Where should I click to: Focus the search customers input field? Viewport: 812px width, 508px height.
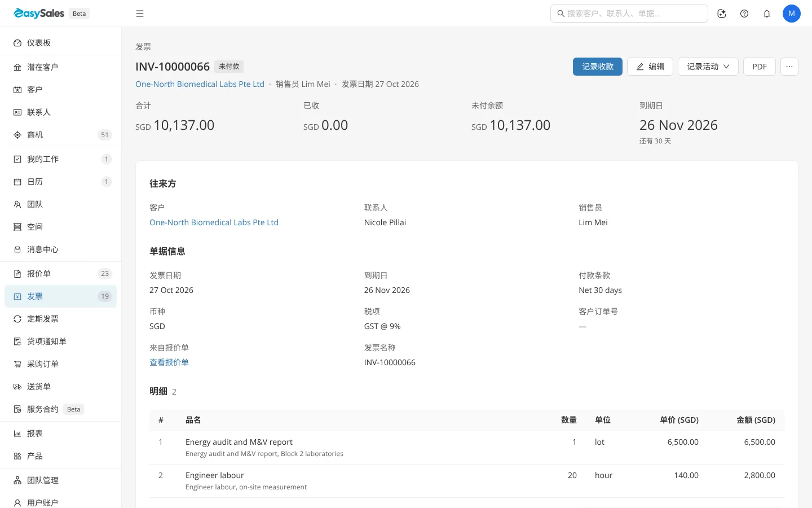(629, 14)
